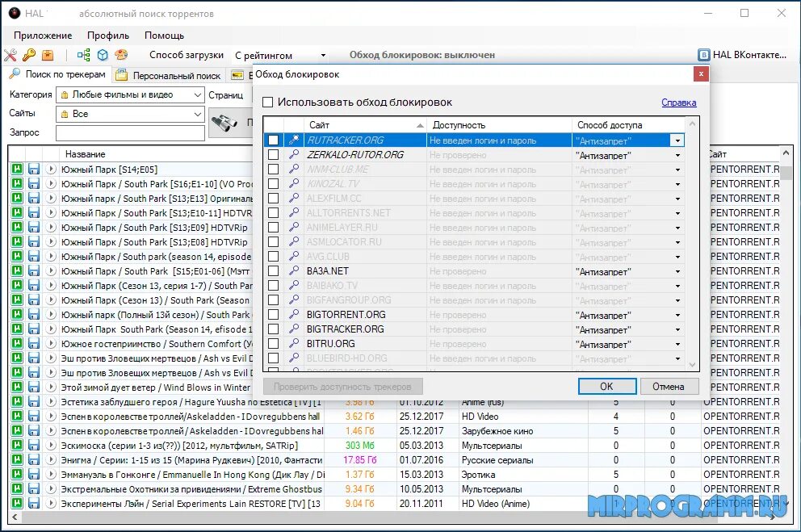Click the tree-structure toolbar icon

(x=84, y=55)
